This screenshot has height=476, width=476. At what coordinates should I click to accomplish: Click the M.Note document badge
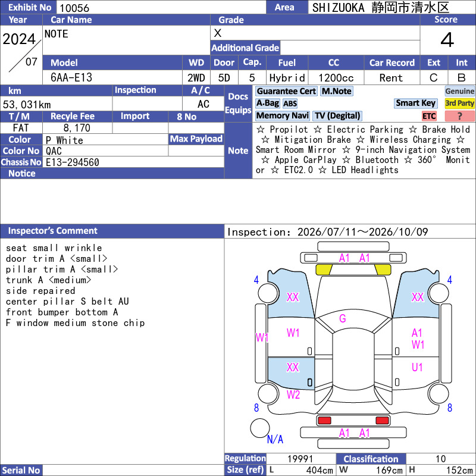tap(337, 92)
